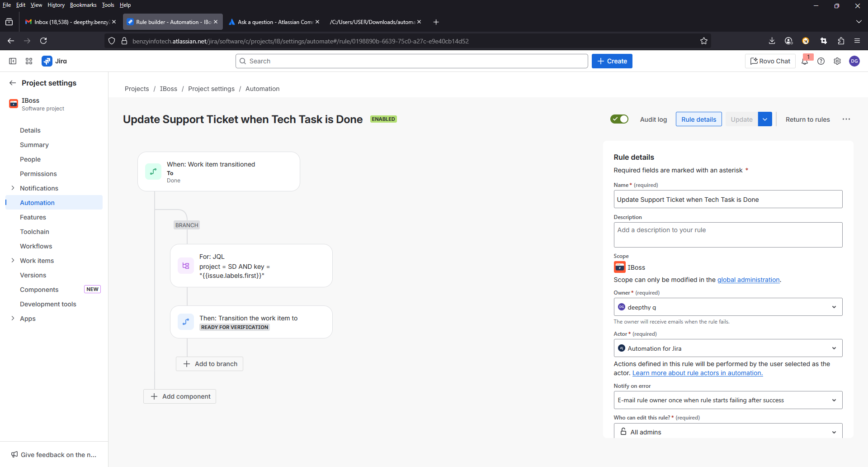Switch to the Gmail Inbox tab

click(x=71, y=22)
